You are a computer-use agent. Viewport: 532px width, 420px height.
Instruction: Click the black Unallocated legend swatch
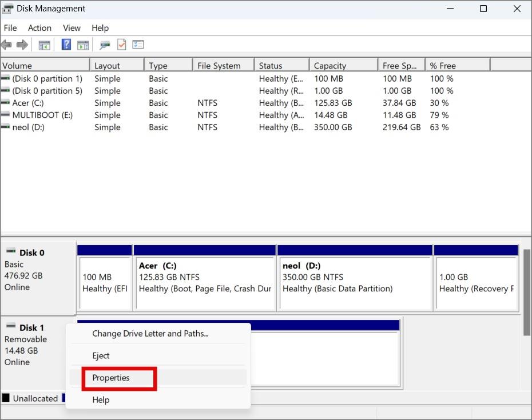click(x=6, y=398)
